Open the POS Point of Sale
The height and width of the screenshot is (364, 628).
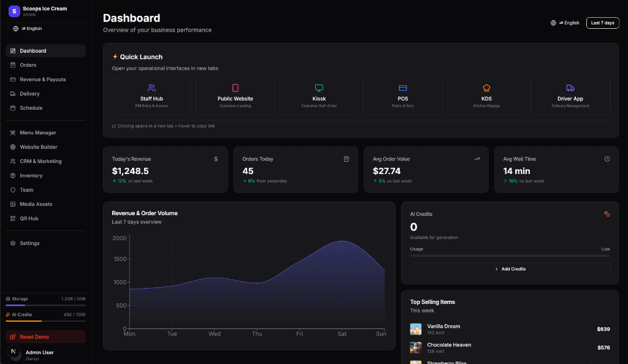coord(403,95)
